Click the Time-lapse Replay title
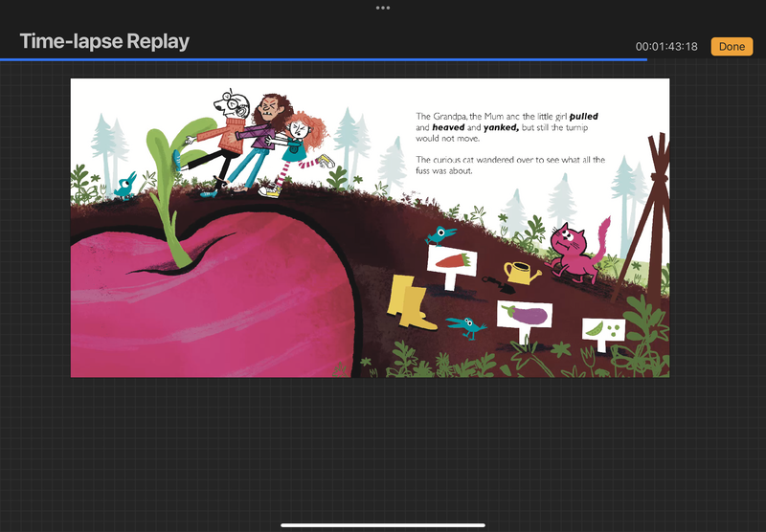The width and height of the screenshot is (766, 532). (x=104, y=42)
